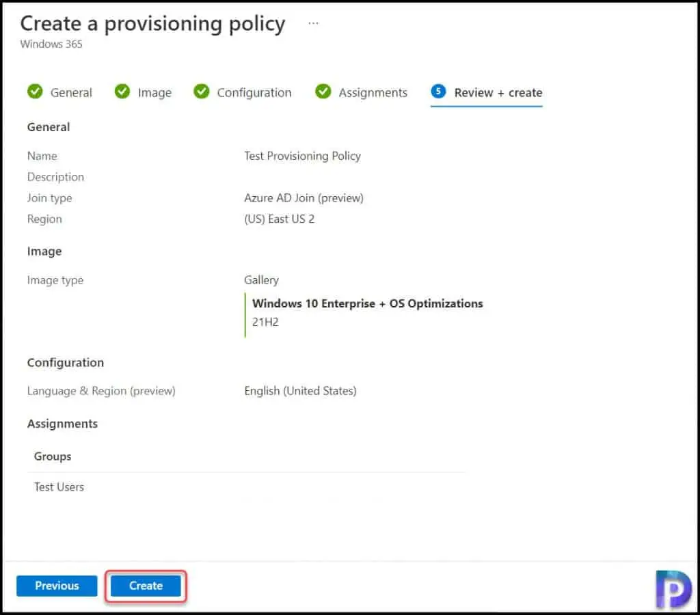Go to the Image tab
Viewport: 700px width, 615px height.
tap(154, 92)
